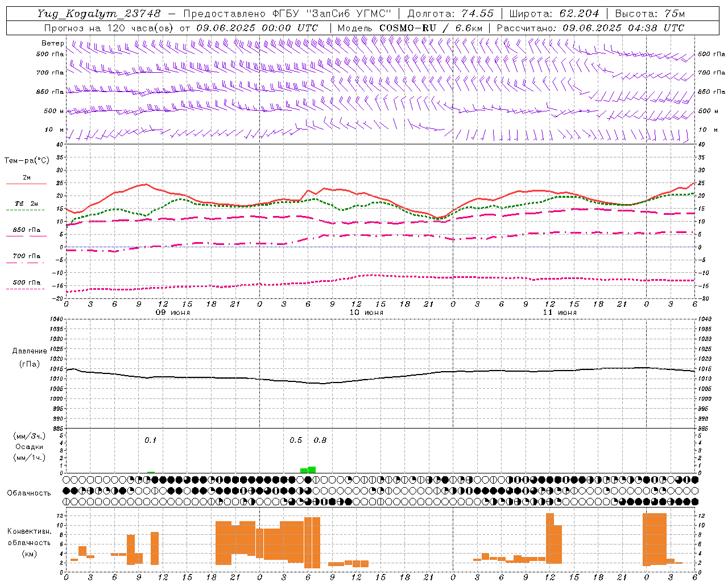Viewport: 728px width, 582px height.
Task: Click the Ветер panel label
Action: click(52, 43)
